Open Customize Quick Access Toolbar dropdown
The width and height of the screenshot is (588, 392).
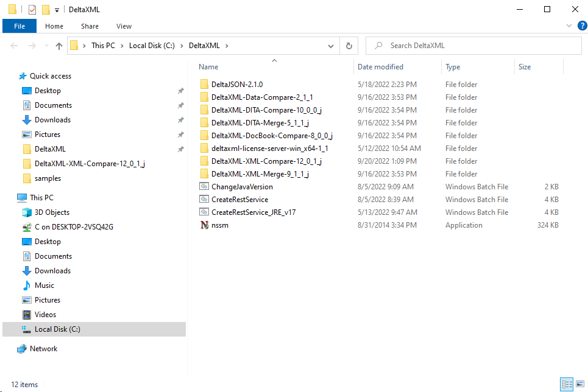(x=57, y=10)
